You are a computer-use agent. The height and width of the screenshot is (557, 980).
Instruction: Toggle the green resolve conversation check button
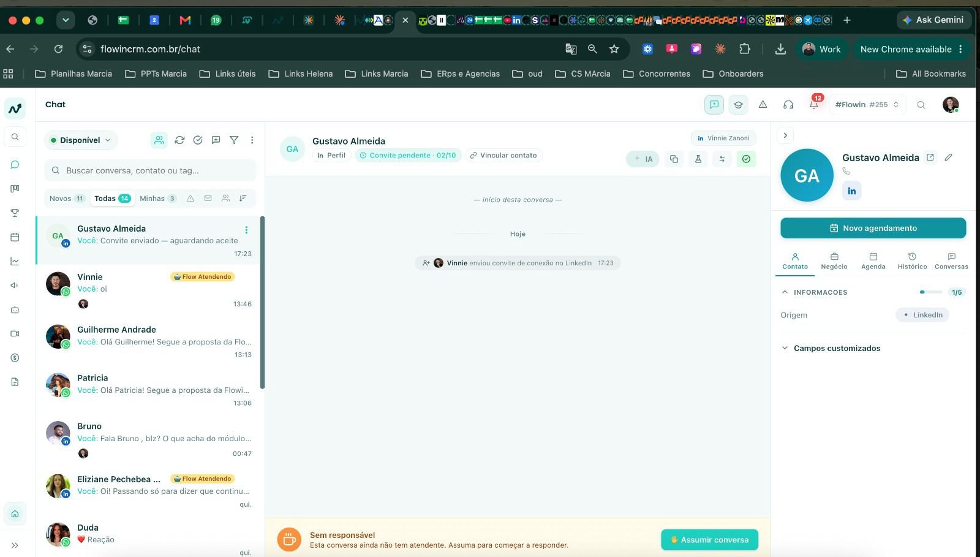[x=746, y=159]
